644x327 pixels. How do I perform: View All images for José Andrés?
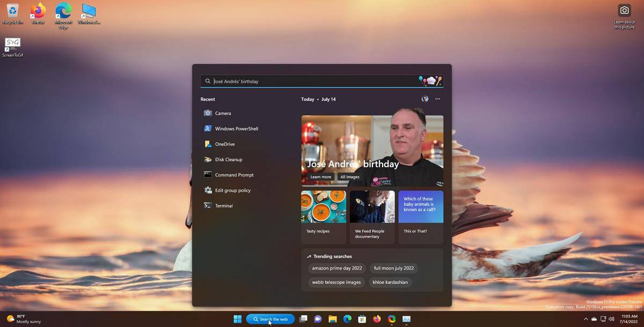click(349, 176)
